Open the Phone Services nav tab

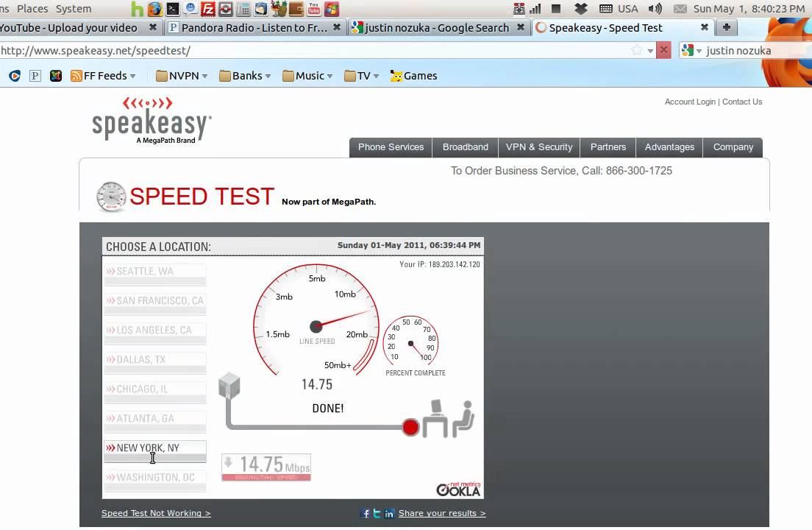pyautogui.click(x=391, y=147)
